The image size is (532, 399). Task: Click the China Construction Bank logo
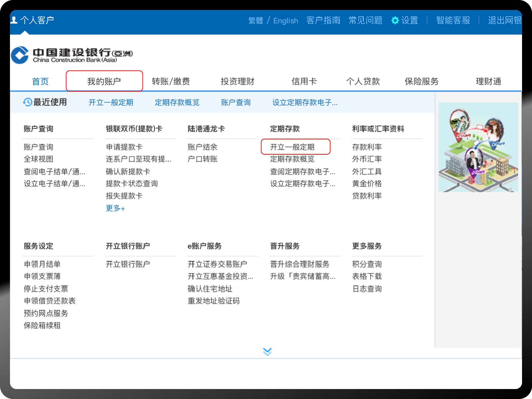click(20, 55)
